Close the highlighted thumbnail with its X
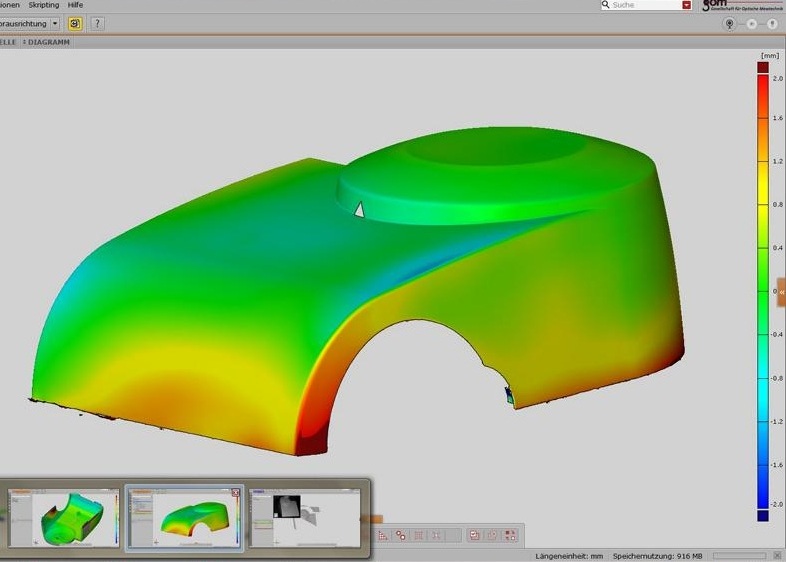This screenshot has height=562, width=786. point(236,493)
